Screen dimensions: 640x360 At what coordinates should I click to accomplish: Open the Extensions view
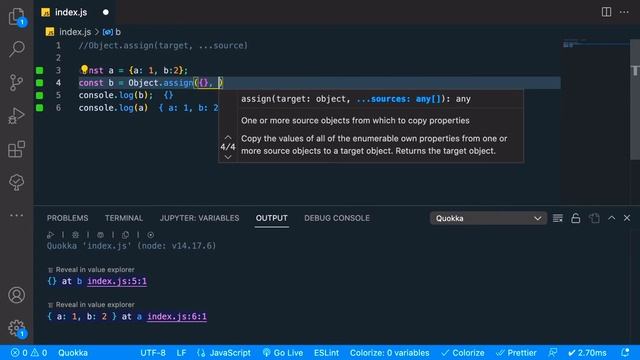tap(16, 149)
